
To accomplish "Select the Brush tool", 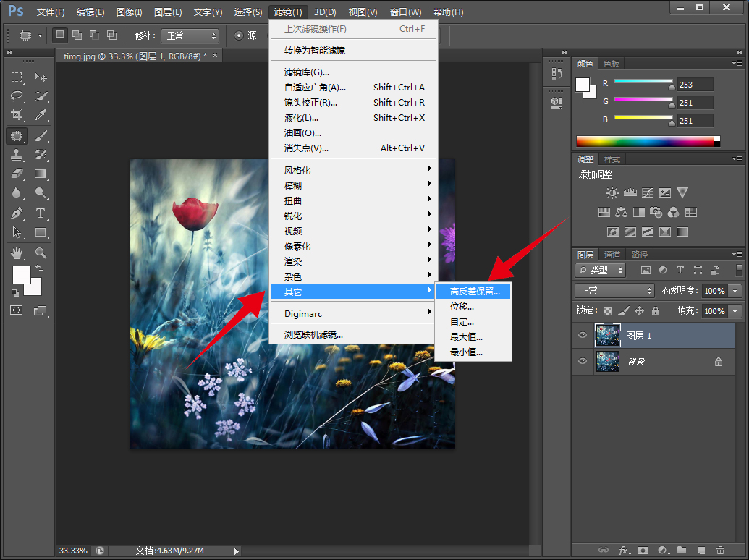I will [x=41, y=136].
